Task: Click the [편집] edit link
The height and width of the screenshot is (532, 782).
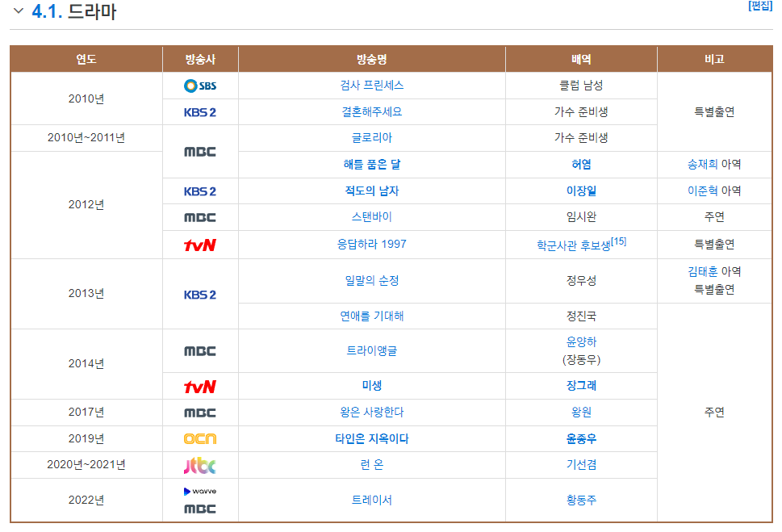Action: click(x=760, y=6)
